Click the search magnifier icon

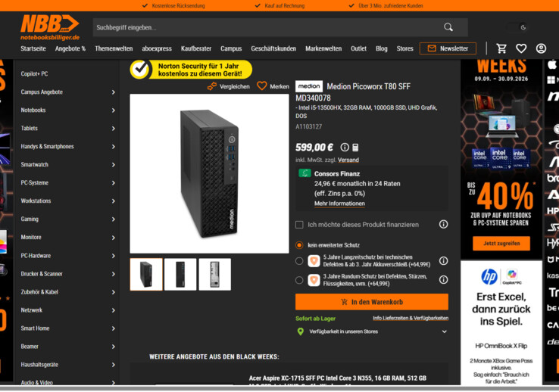point(448,27)
